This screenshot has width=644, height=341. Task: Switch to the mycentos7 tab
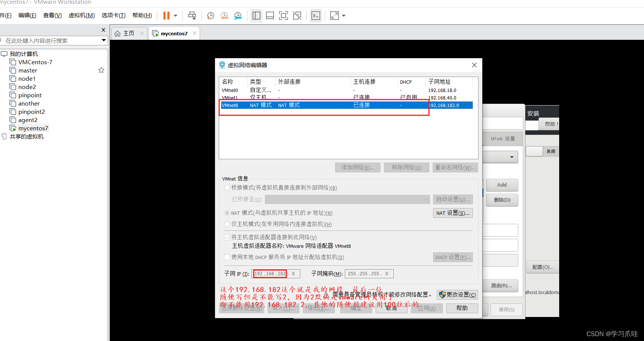[x=174, y=33]
